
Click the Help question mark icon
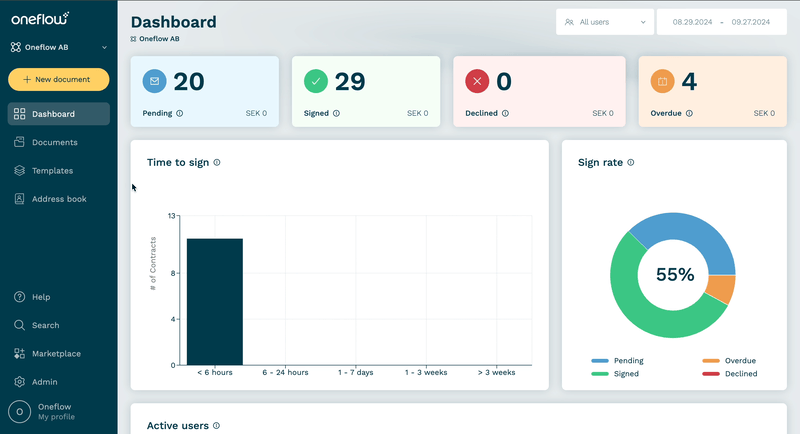[19, 297]
